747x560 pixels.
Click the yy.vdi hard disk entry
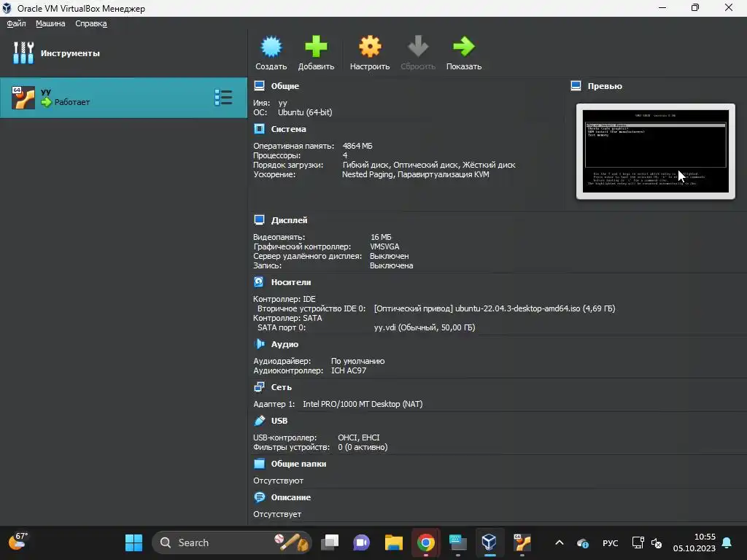(425, 327)
